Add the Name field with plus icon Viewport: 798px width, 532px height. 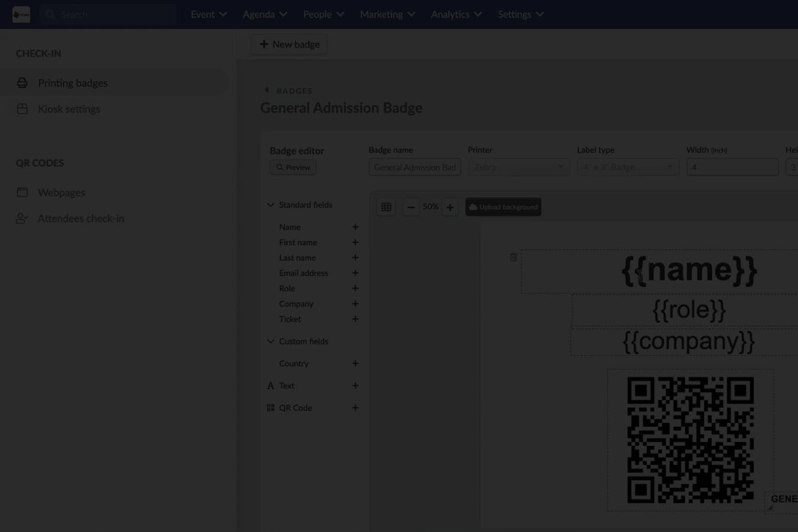(355, 227)
